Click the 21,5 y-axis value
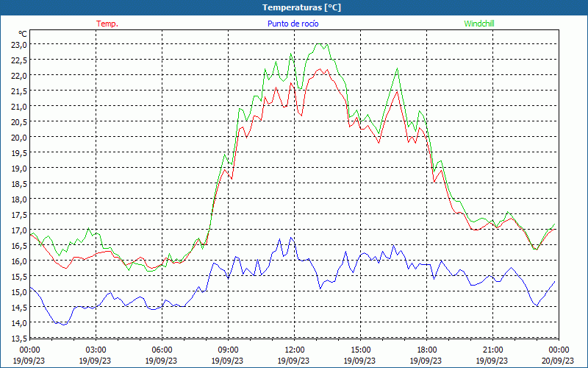 (19, 91)
